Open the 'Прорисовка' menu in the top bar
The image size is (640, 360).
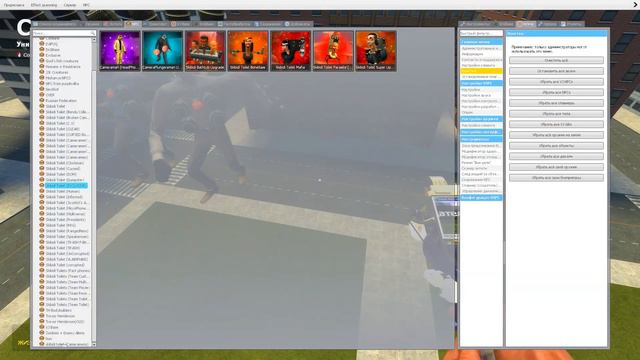coord(14,5)
